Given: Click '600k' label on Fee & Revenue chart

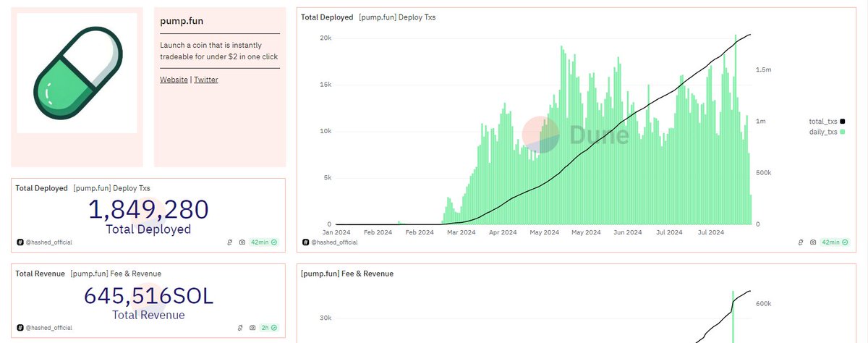Looking at the screenshot, I should point(763,304).
